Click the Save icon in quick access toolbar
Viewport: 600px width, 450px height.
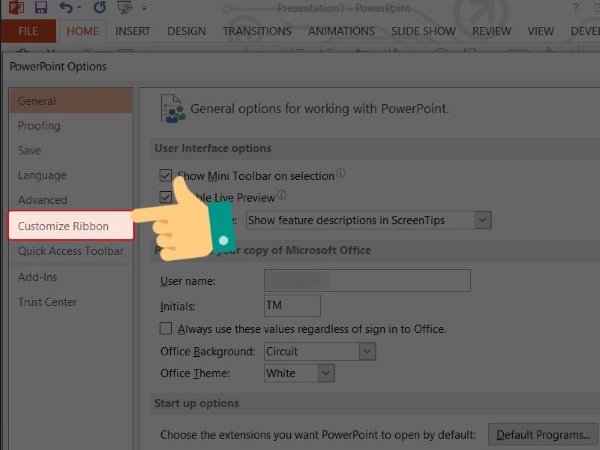click(x=42, y=8)
